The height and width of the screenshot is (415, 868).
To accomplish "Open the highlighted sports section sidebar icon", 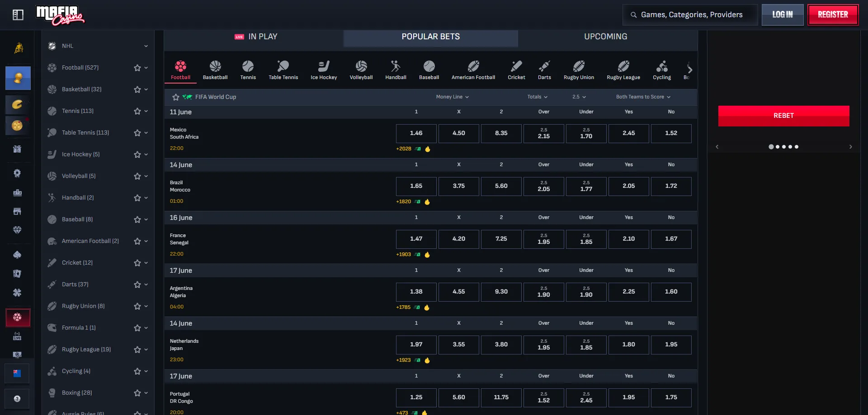I will coord(18,317).
